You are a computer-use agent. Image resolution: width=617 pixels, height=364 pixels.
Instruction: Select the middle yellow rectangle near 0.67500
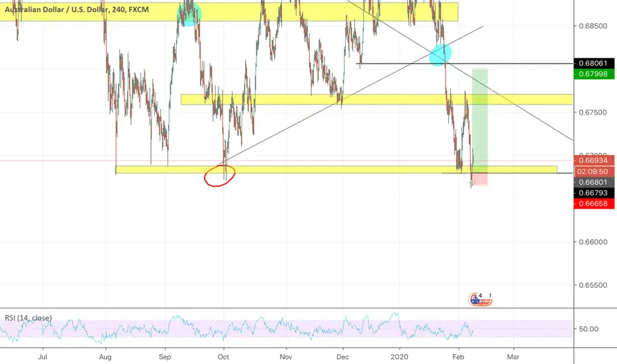click(377, 99)
